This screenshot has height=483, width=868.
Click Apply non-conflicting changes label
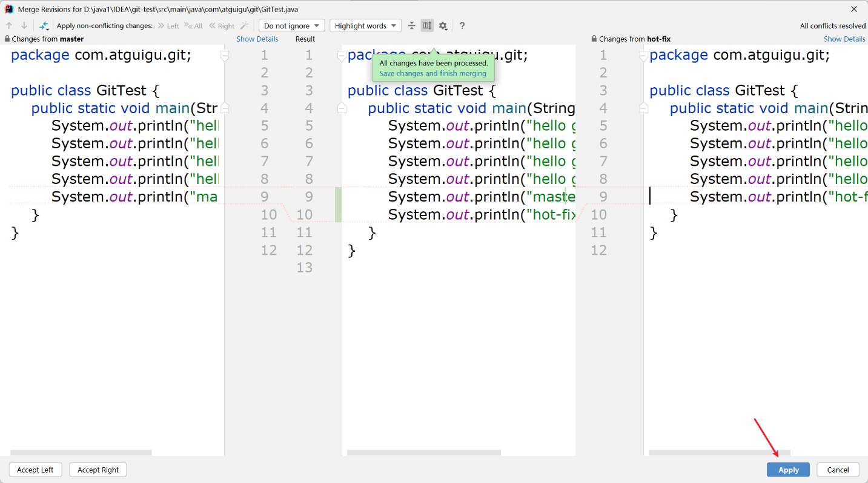coord(105,25)
